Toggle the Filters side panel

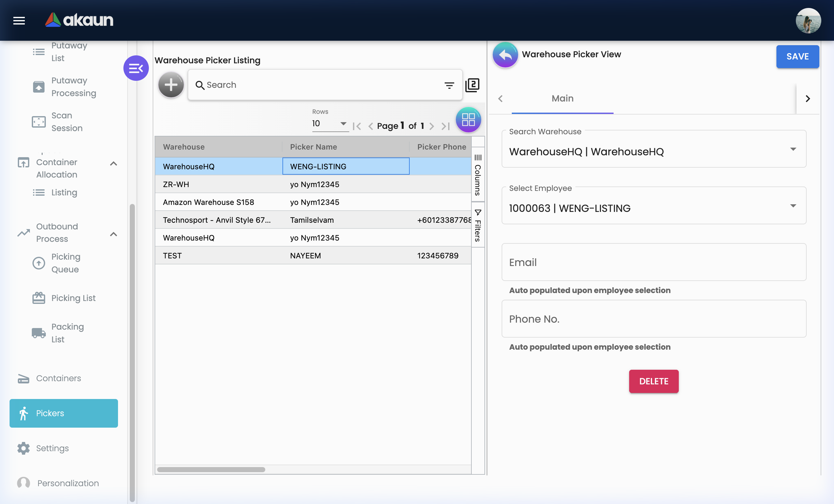coord(477,225)
